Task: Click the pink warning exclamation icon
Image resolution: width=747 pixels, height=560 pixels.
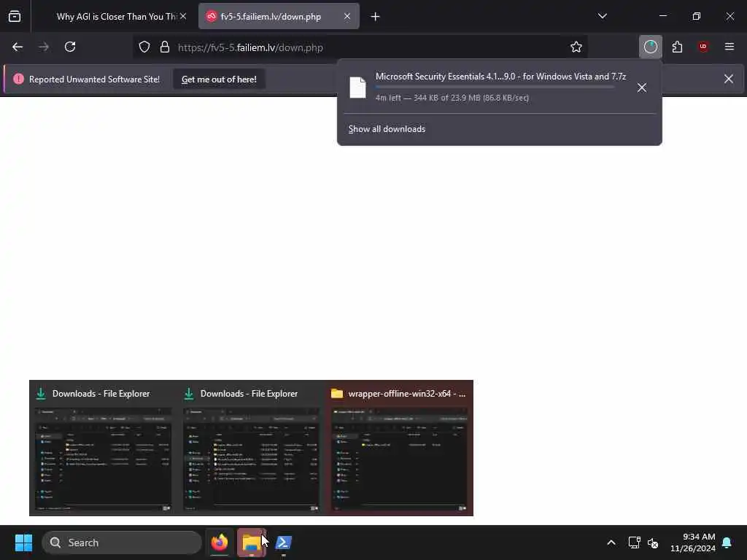Action: [18, 79]
